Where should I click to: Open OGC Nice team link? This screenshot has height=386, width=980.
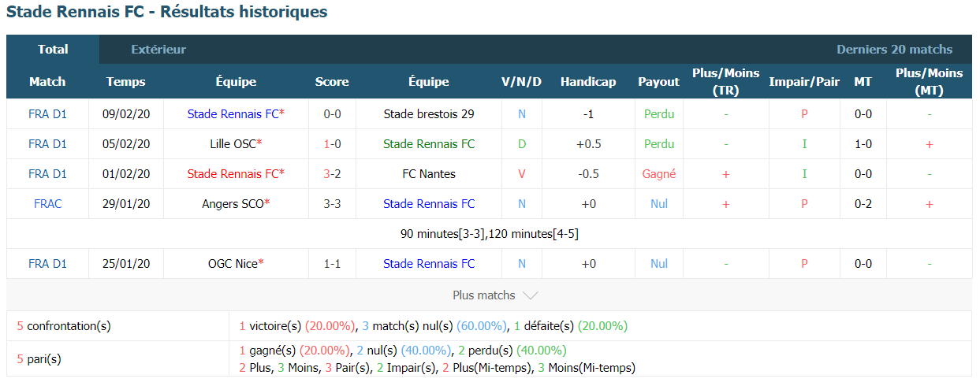click(233, 264)
